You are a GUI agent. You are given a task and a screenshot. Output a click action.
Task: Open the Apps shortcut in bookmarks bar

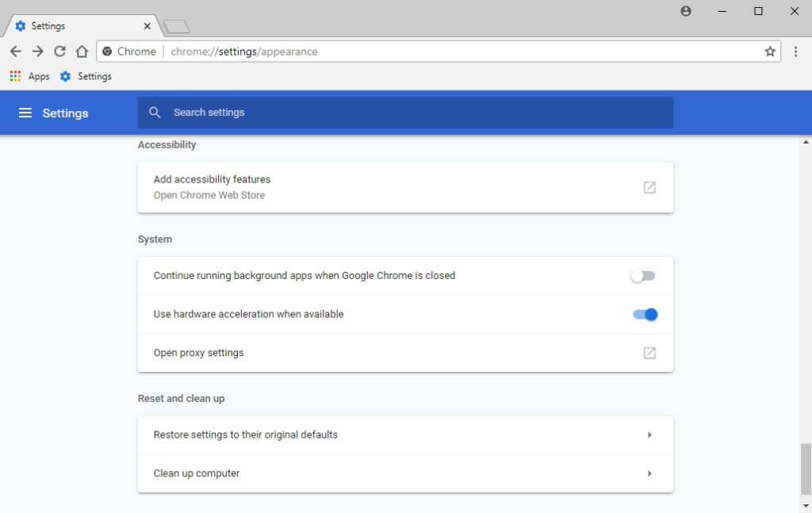(30, 76)
